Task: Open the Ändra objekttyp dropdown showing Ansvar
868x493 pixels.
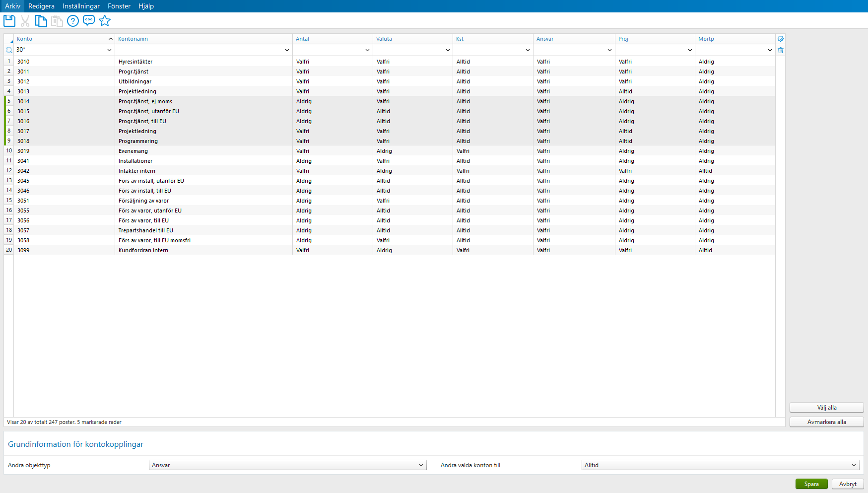Action: point(287,465)
